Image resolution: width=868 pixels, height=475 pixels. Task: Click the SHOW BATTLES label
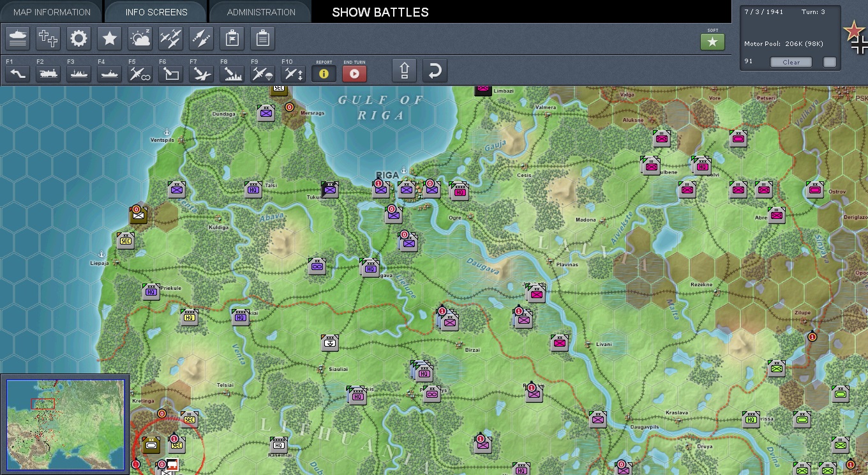(380, 12)
